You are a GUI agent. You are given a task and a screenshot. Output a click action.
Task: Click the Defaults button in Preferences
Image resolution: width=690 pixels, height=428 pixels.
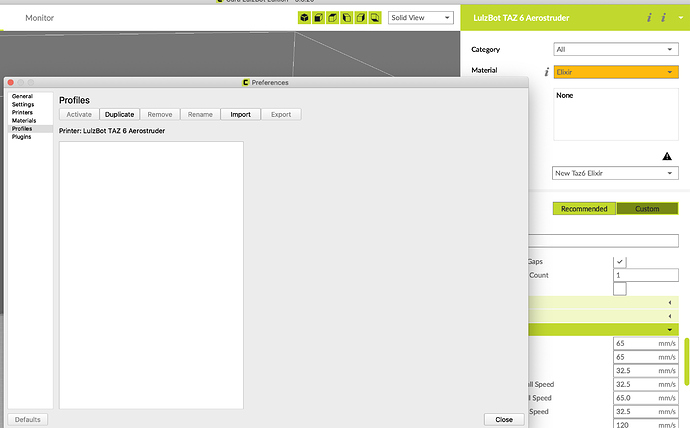(28, 420)
